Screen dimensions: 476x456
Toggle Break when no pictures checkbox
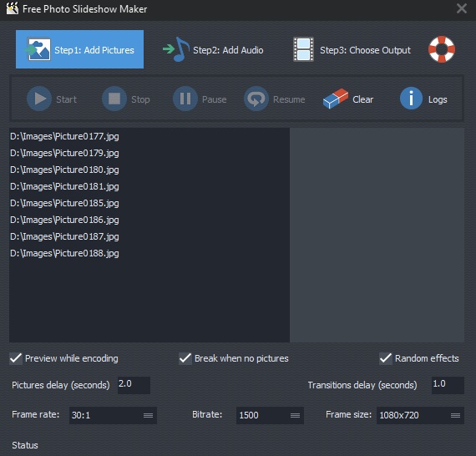[x=185, y=358]
